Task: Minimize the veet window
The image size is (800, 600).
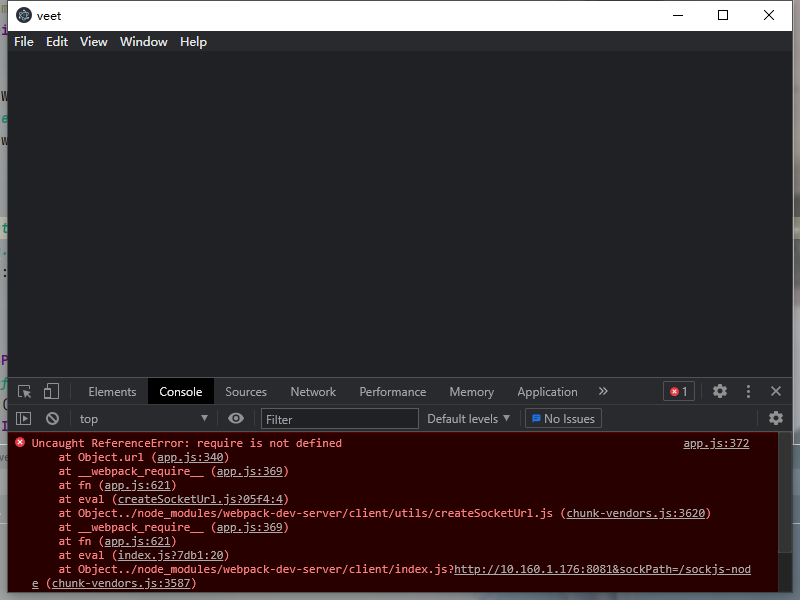Action: [x=678, y=15]
